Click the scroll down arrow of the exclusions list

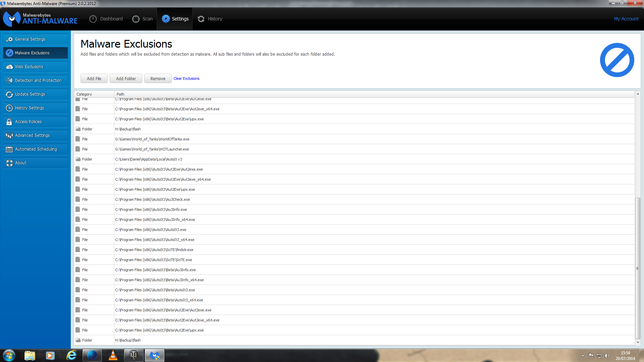coord(638,343)
